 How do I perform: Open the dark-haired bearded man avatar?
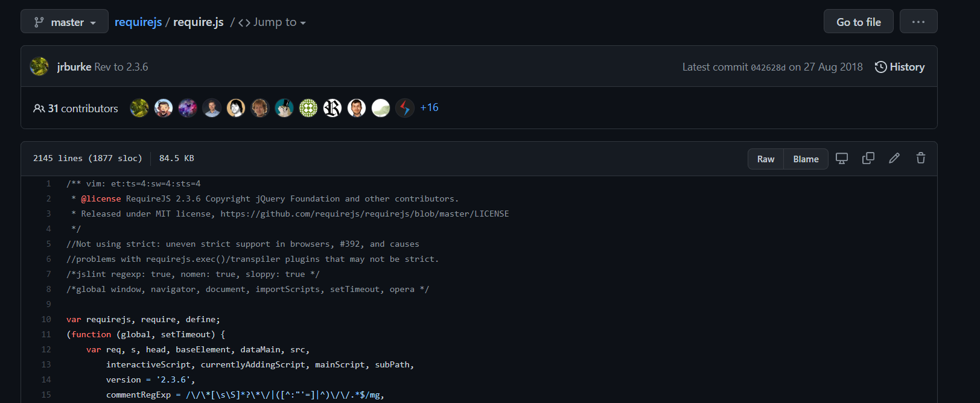coord(357,108)
